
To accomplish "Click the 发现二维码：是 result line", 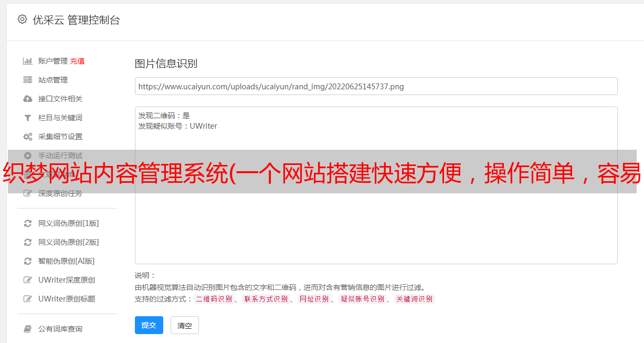I will click(x=164, y=116).
